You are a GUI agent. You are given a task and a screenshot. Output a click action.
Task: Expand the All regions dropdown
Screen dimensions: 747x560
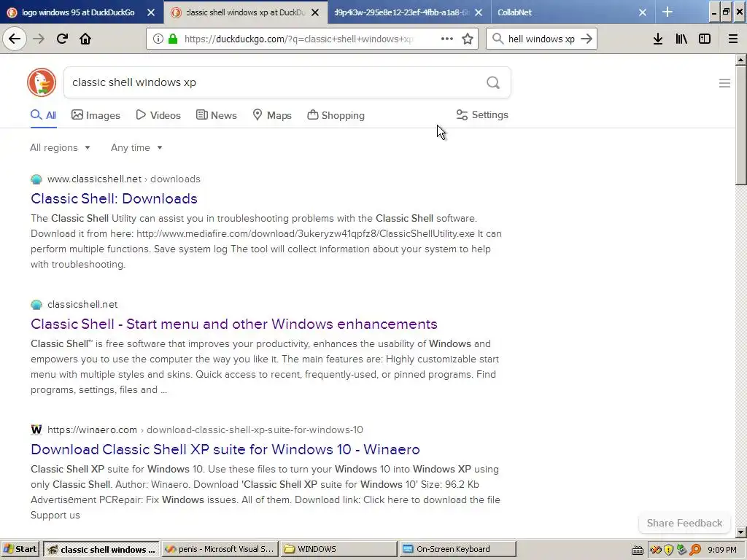pyautogui.click(x=60, y=147)
